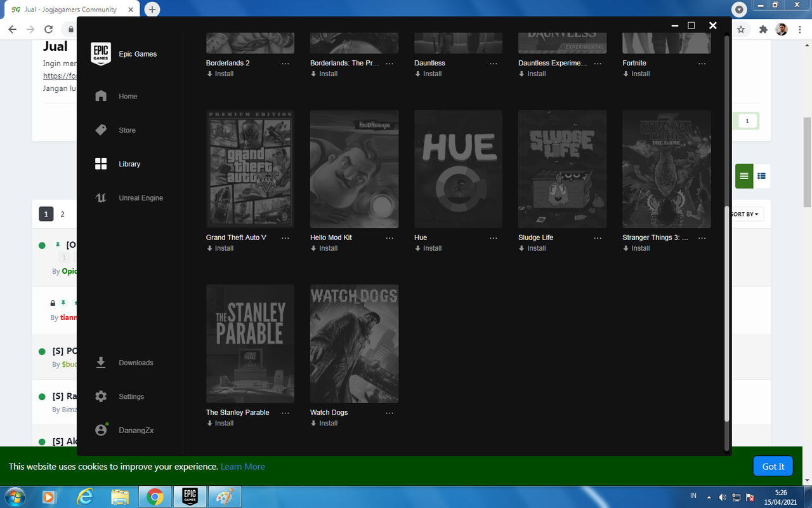Click the Got It cookie button

[773, 466]
